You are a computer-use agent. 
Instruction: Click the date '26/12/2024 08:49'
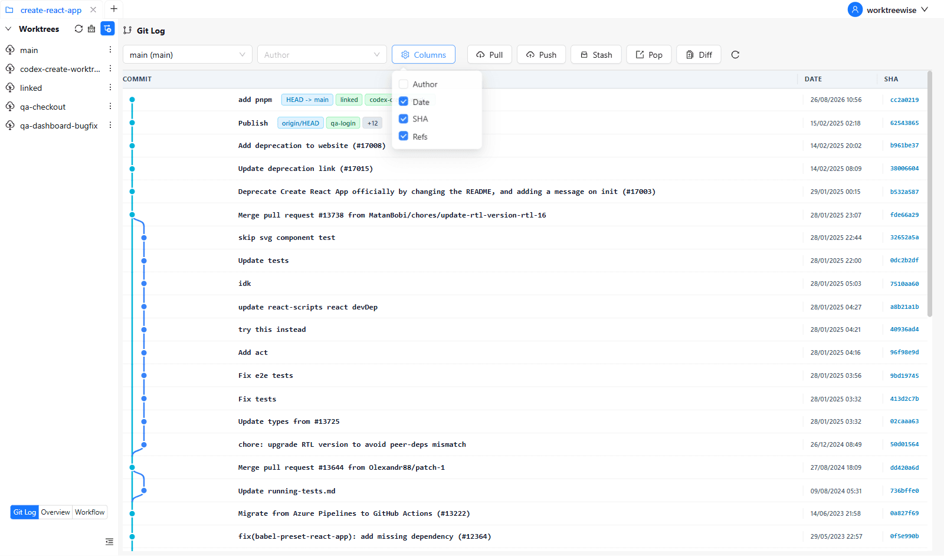836,444
